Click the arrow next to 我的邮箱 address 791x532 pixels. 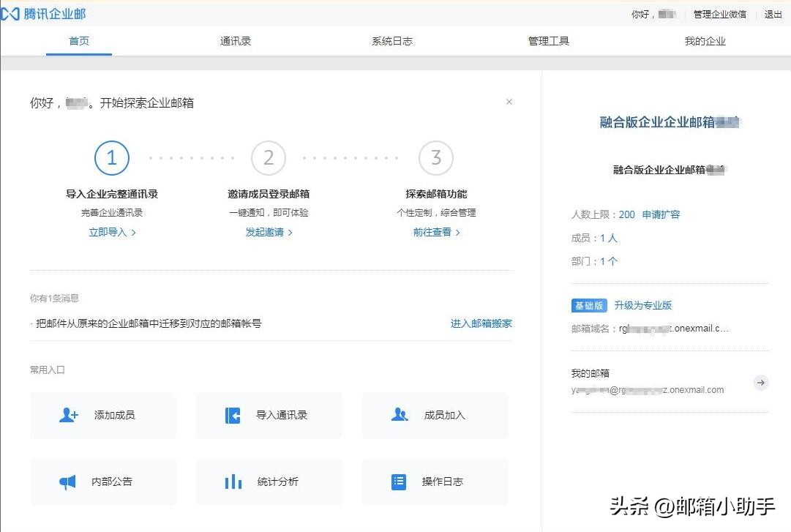[761, 383]
